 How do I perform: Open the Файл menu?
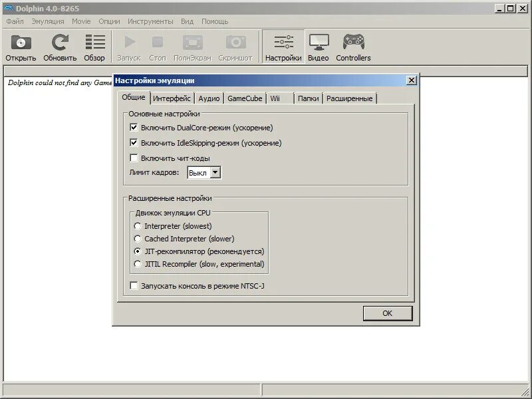point(15,21)
